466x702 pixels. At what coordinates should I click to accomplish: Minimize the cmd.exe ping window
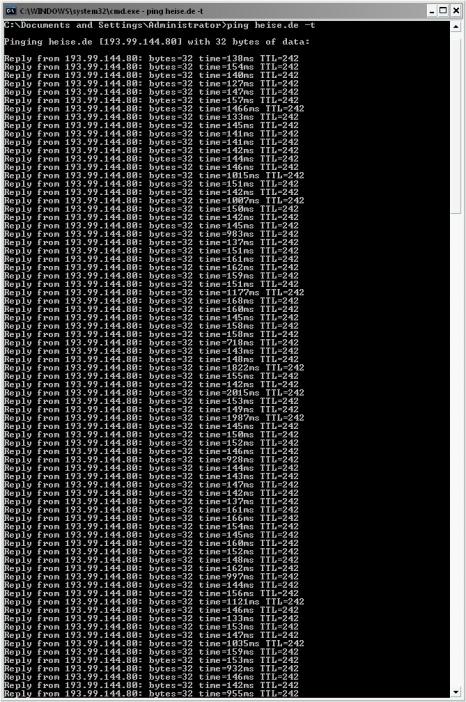pyautogui.click(x=432, y=10)
